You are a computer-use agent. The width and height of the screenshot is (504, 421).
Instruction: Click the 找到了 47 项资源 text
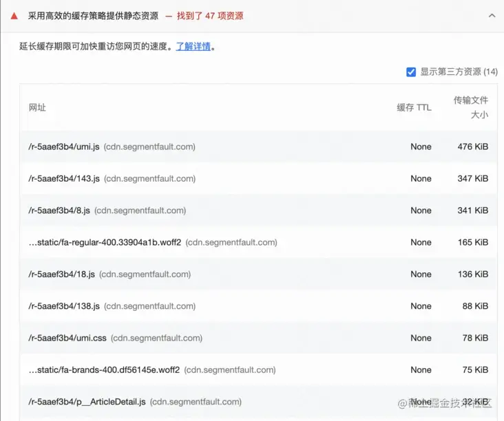(x=210, y=16)
